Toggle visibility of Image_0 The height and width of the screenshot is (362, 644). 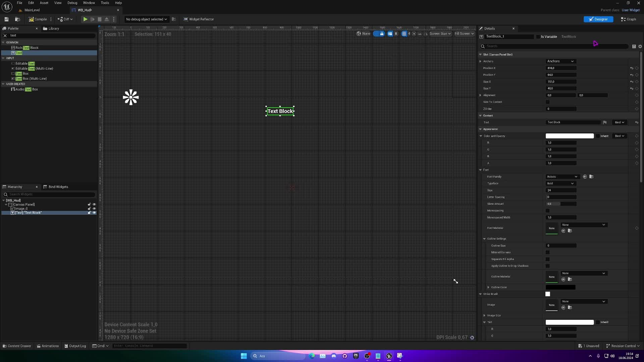(x=94, y=208)
